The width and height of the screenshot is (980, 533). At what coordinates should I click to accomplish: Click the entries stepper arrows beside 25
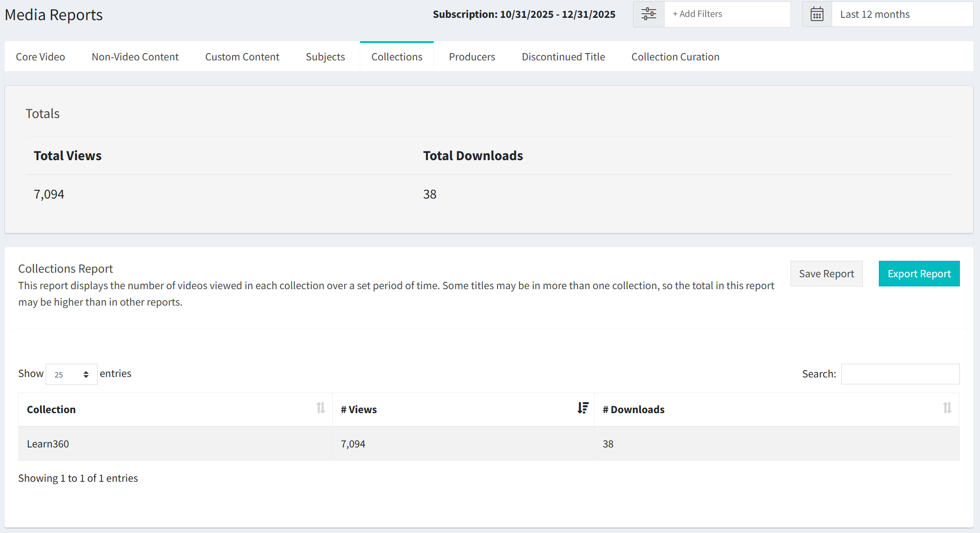[x=86, y=374]
